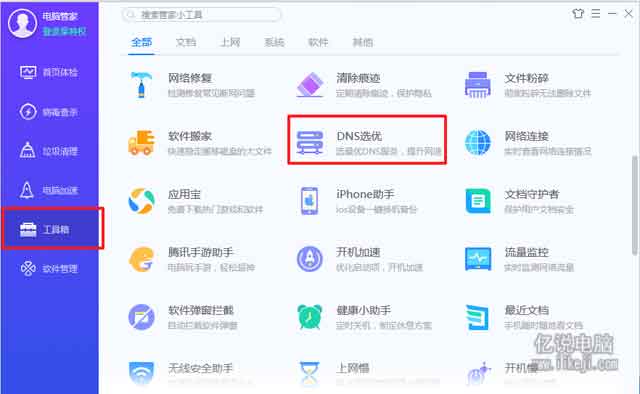Open the 应用宝 app store icon

[141, 201]
